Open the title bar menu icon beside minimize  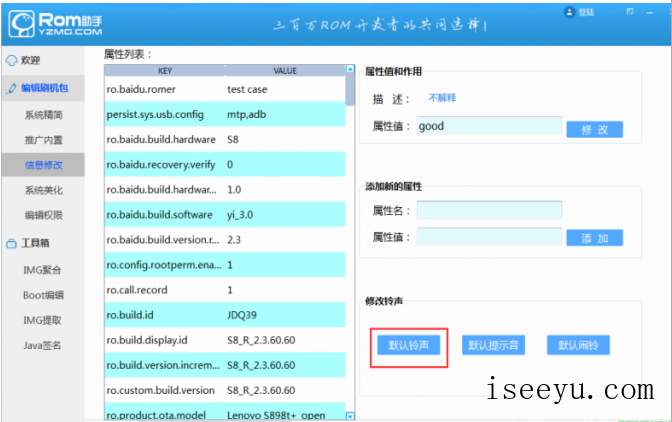[630, 12]
